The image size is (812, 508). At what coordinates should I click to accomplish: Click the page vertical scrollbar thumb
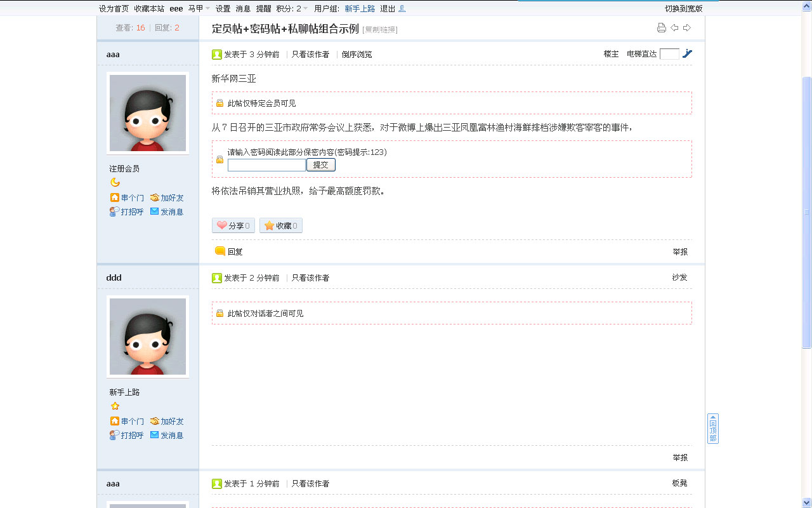point(807,212)
